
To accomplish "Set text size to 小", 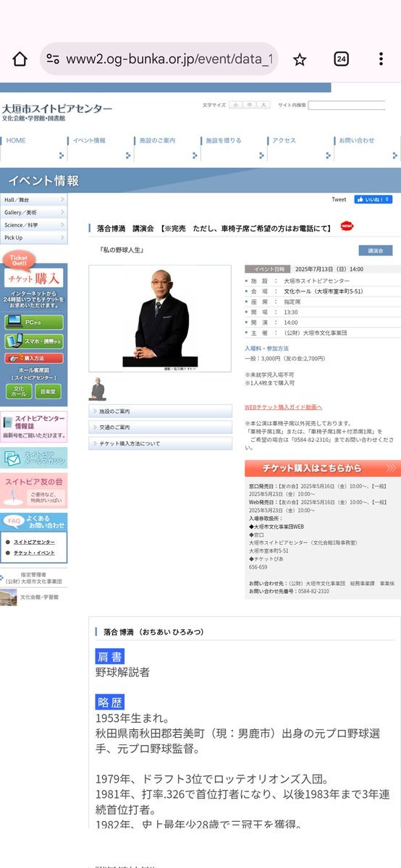I will click(235, 106).
